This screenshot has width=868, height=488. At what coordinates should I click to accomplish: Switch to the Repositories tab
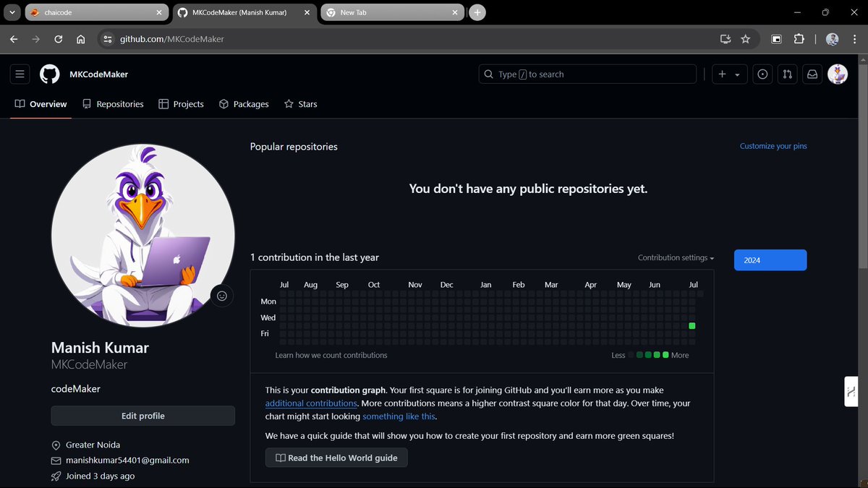point(113,103)
